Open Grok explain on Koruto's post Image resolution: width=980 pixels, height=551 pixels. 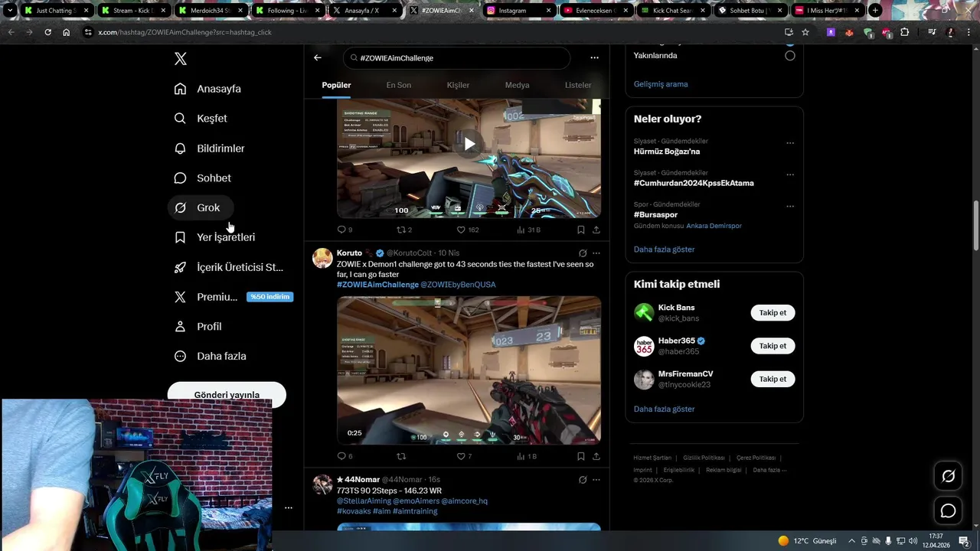point(583,253)
